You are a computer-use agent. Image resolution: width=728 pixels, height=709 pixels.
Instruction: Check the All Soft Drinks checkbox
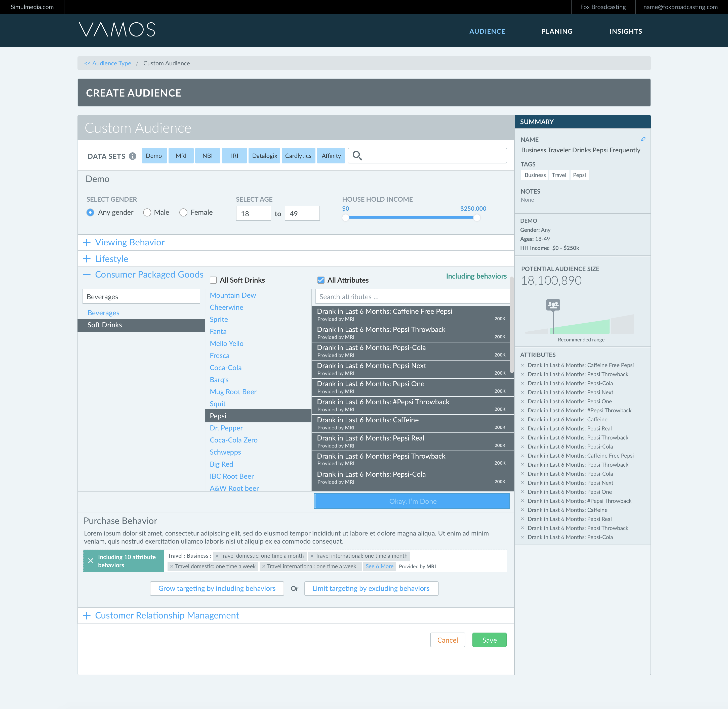(214, 280)
